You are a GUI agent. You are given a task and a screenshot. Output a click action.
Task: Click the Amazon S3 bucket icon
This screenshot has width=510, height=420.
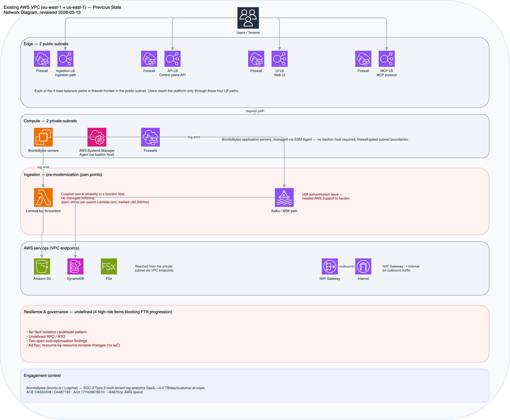click(42, 266)
